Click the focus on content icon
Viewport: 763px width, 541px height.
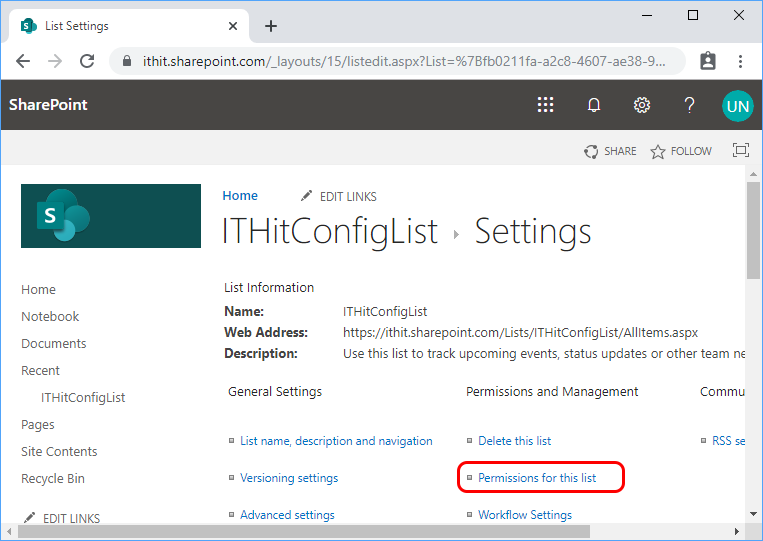coord(740,150)
